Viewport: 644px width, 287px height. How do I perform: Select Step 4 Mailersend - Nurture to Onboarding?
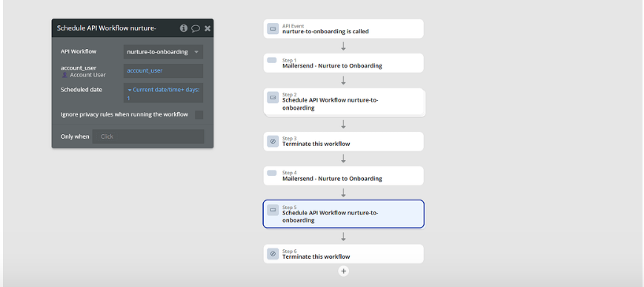coord(343,176)
